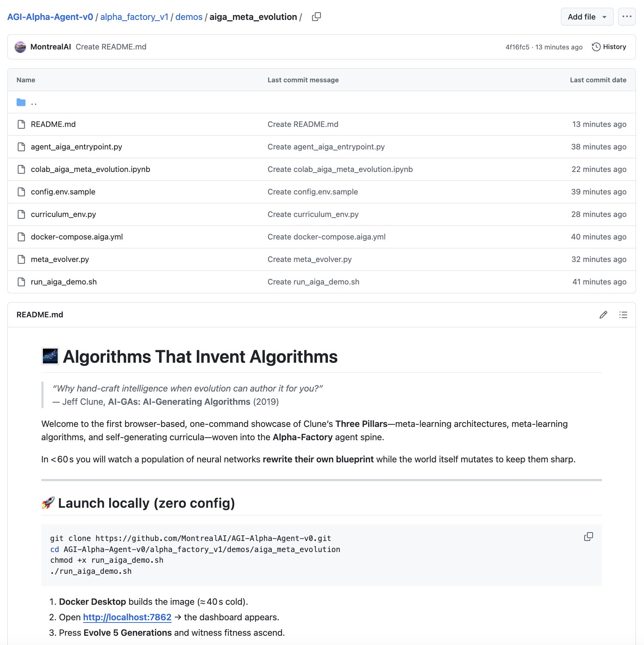This screenshot has height=645, width=644.
Task: Open the meta_evolver.py file
Action: [60, 259]
